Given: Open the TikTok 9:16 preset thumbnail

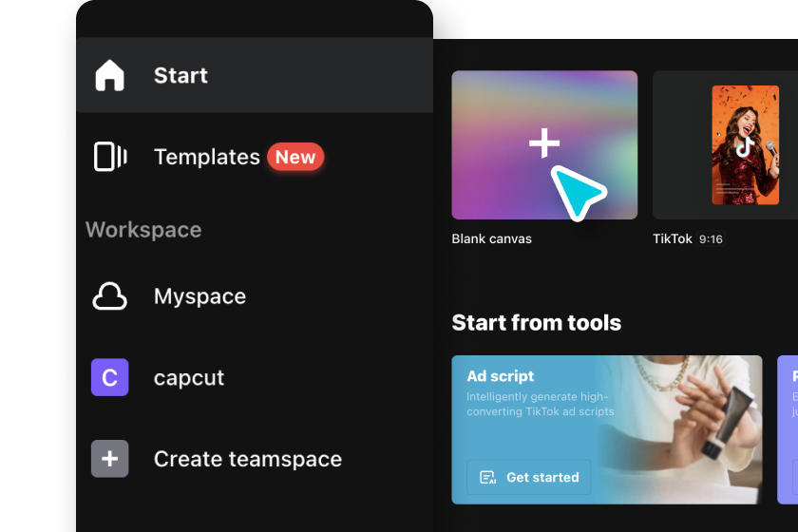Looking at the screenshot, I should point(725,145).
